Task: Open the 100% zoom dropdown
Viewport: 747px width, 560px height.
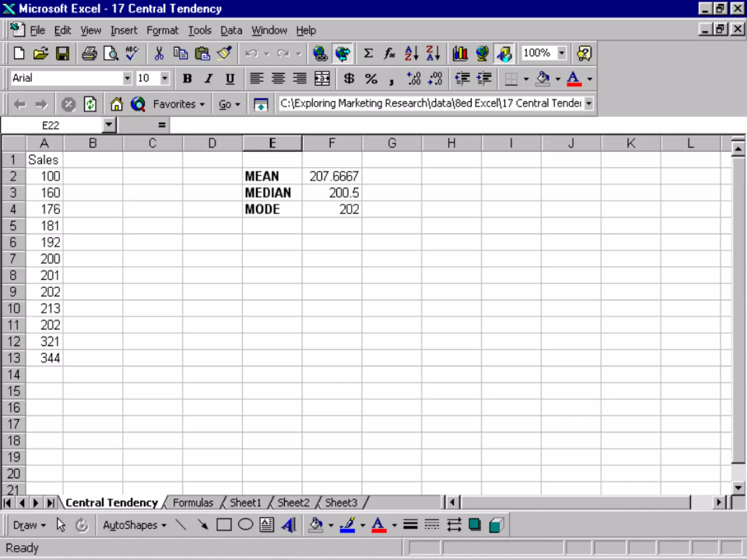Action: point(562,53)
